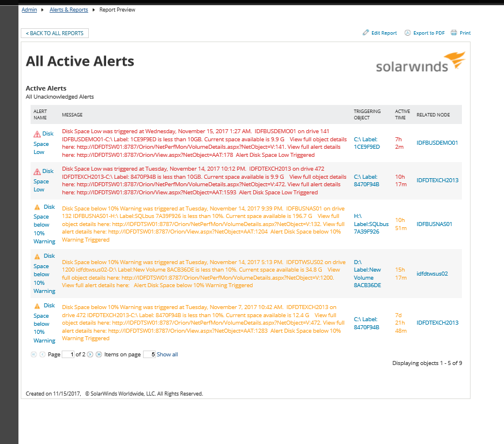Viewport: 504px width, 444px height.
Task: Click the SolarWinds logo
Action: point(421,62)
